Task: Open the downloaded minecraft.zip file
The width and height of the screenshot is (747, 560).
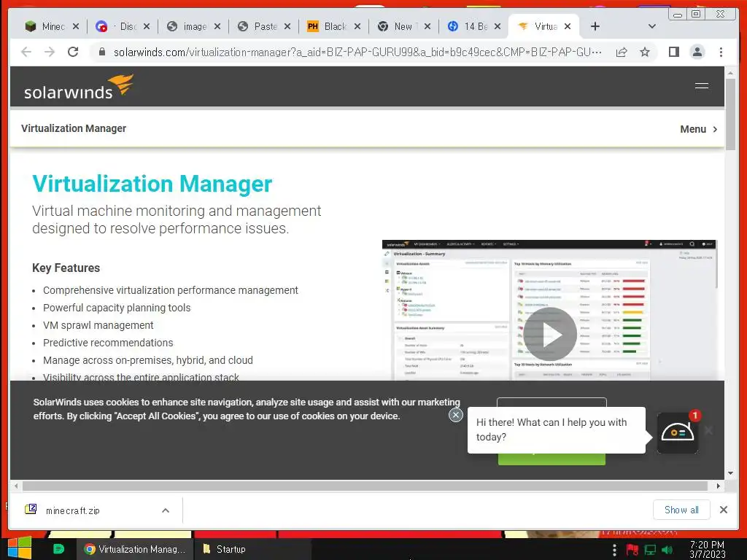Action: click(x=71, y=510)
